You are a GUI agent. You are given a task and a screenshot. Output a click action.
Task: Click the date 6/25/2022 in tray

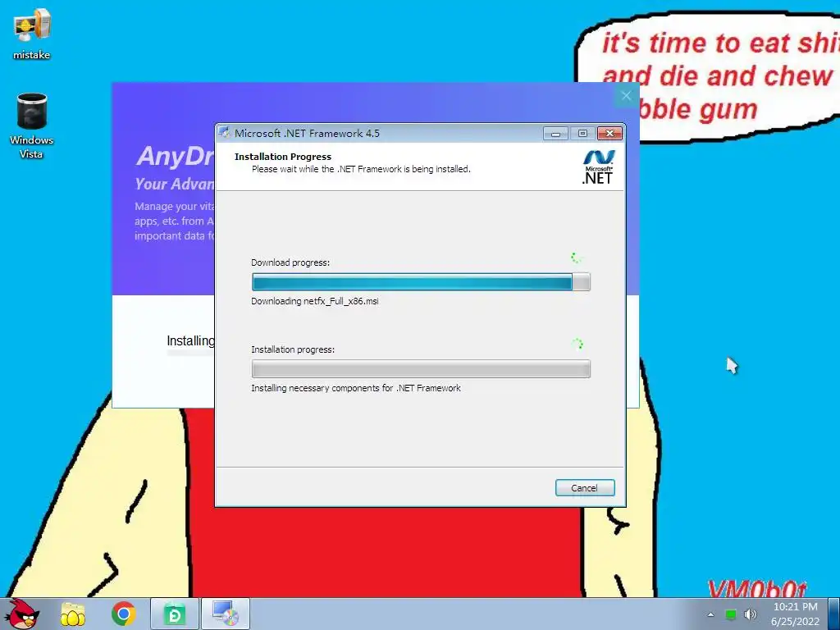(796, 622)
